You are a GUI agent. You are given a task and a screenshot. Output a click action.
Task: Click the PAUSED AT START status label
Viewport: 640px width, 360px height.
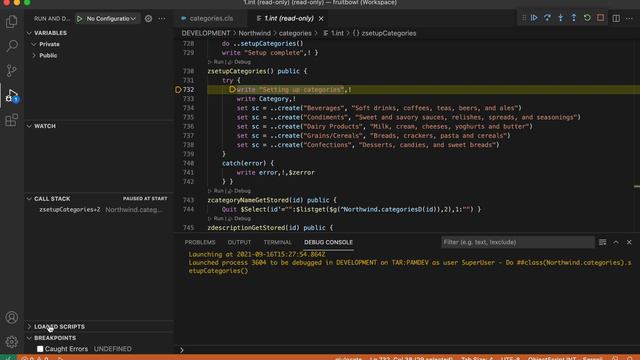coord(145,199)
